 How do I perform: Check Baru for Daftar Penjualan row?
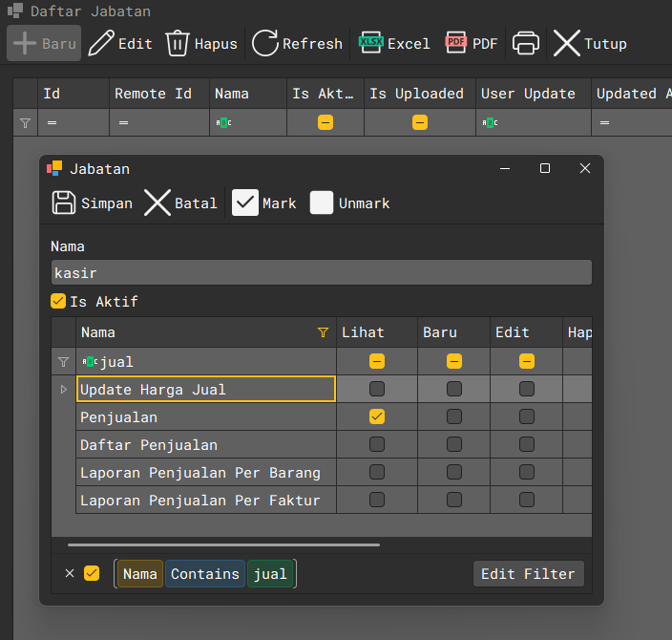coord(453,444)
